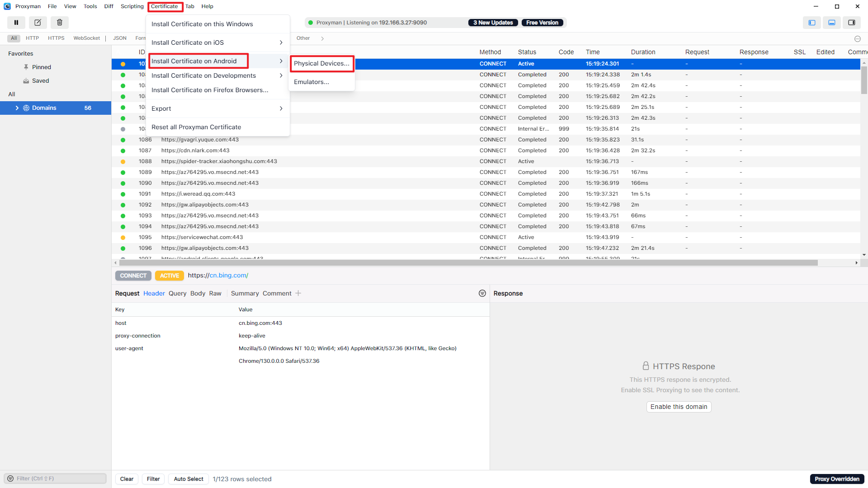Open Install Certificate on Android submenu
Screen dimensions: 868x488
[217, 61]
